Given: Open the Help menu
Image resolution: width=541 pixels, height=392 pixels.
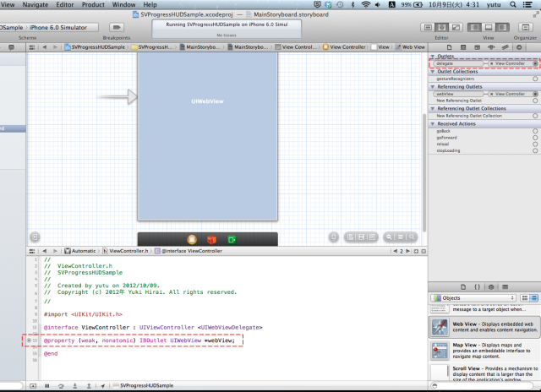Looking at the screenshot, I should (x=150, y=4).
